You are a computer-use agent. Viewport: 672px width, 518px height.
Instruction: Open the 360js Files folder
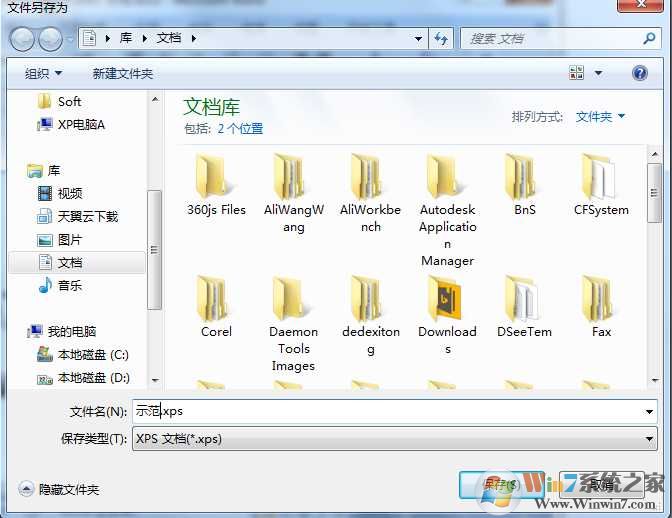pos(216,187)
